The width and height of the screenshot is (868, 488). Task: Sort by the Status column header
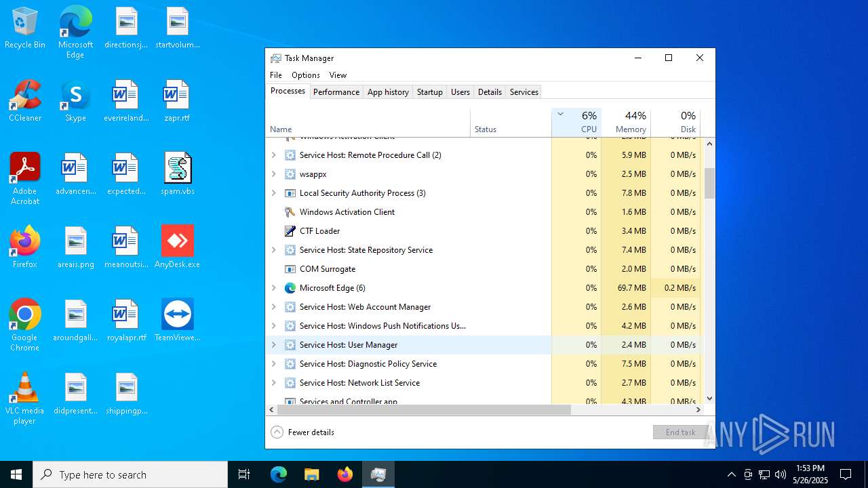[x=511, y=122]
